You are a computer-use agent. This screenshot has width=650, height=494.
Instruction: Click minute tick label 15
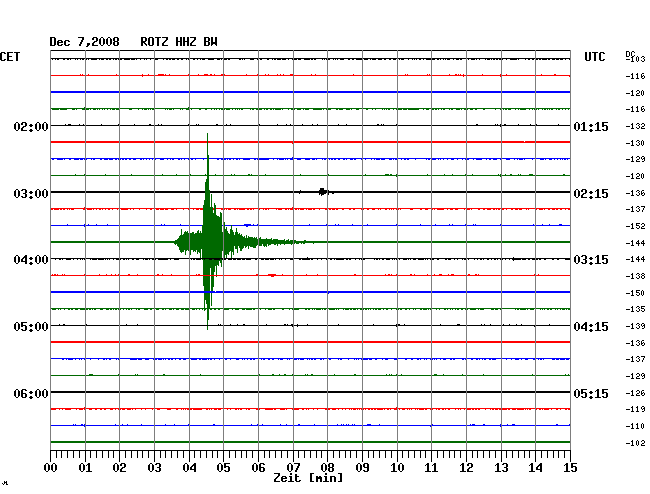(x=570, y=467)
